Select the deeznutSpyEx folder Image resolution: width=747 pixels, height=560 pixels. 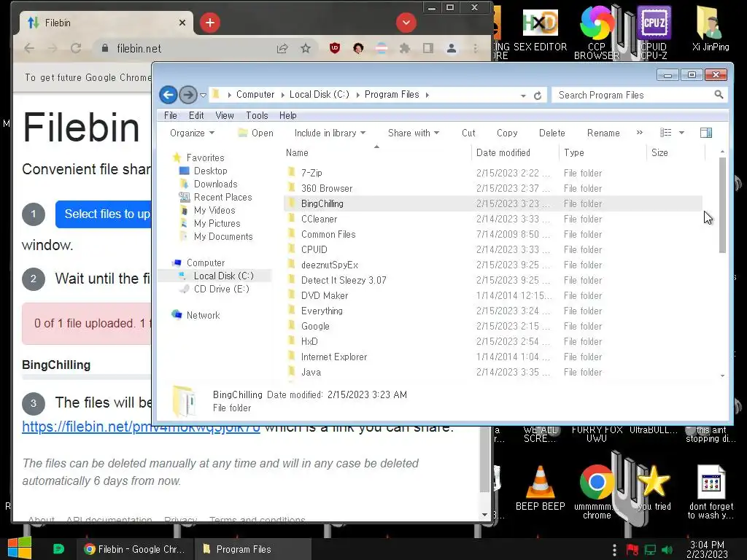(x=493, y=265)
